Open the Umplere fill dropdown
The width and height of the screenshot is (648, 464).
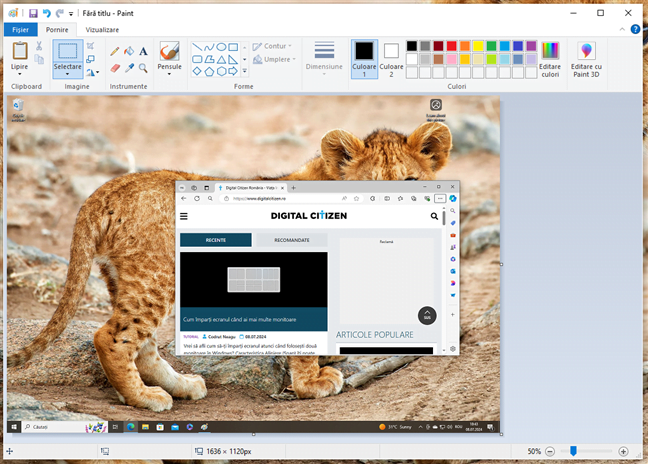274,59
